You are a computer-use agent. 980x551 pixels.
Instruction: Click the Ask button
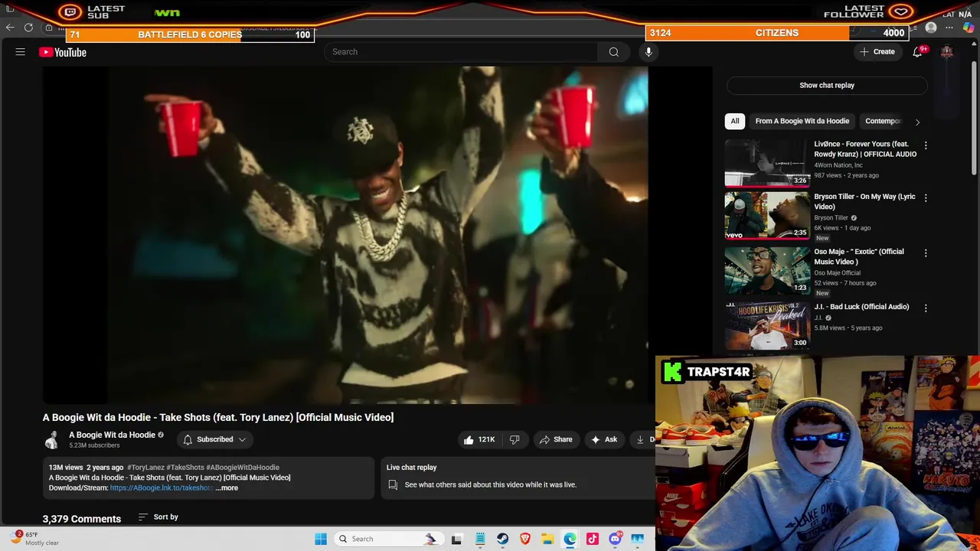[x=603, y=439]
